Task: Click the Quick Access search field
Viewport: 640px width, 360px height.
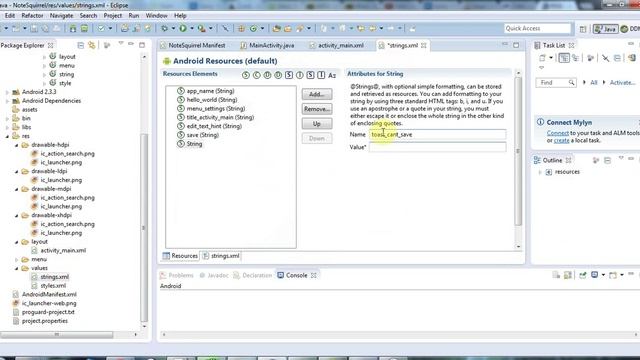Action: pos(538,28)
